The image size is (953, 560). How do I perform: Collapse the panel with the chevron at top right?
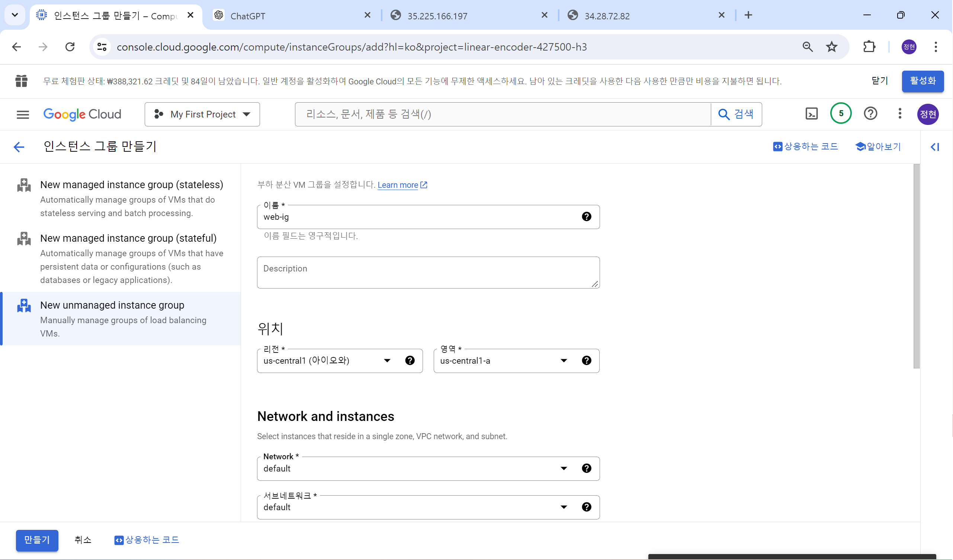934,147
